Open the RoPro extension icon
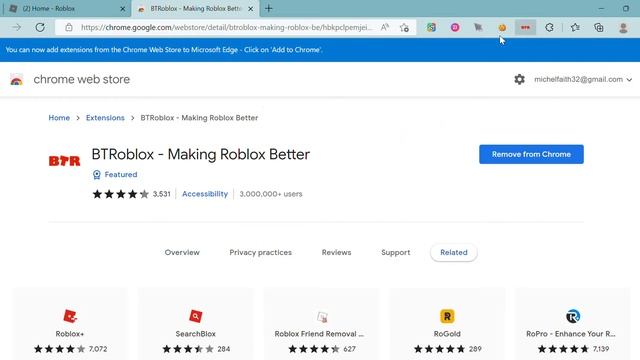The width and height of the screenshot is (640, 360). tap(573, 316)
